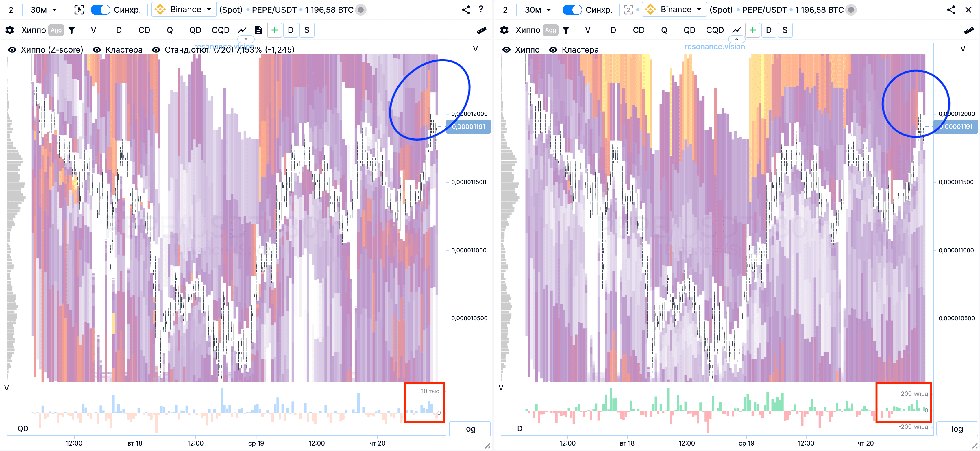
Task: Click Хиппо label in left toolbar
Action: [34, 30]
